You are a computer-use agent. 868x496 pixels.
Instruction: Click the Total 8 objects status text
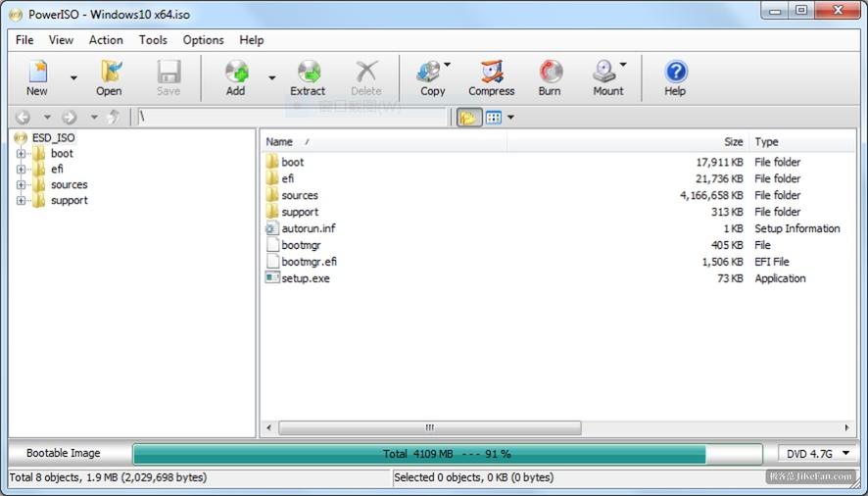coord(108,477)
